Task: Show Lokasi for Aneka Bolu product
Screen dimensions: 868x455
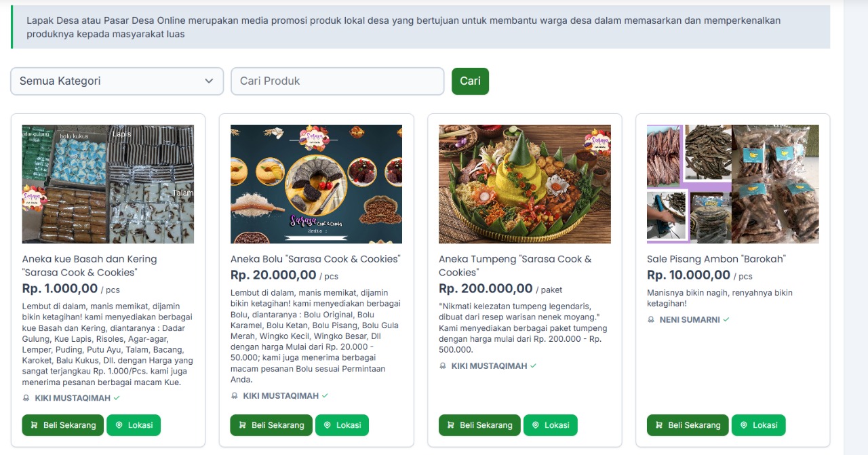Action: (342, 425)
